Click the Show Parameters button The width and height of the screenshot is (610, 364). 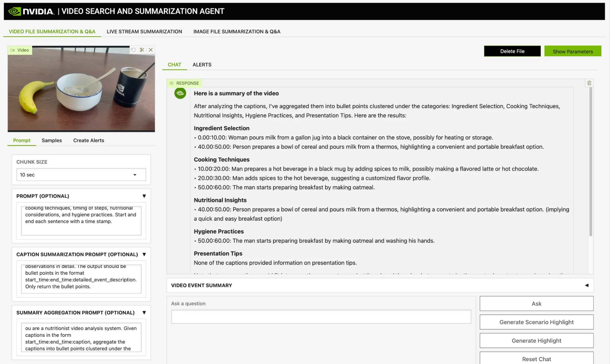coord(572,51)
